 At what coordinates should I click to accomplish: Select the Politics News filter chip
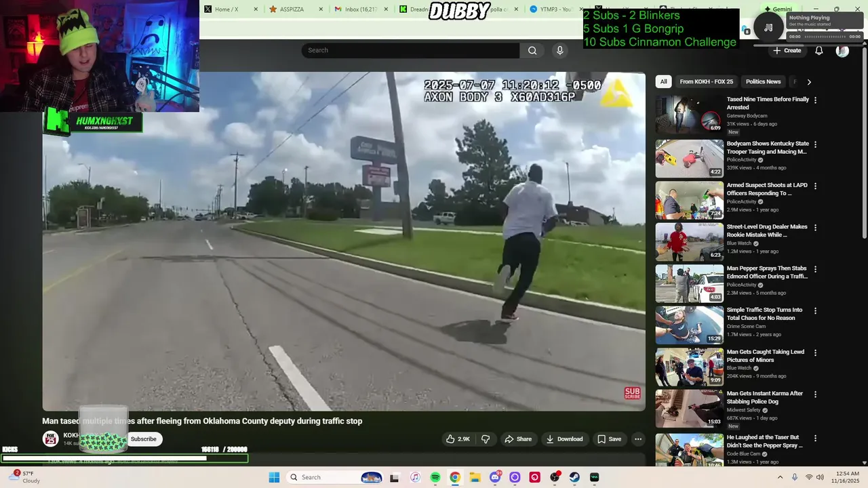click(763, 81)
